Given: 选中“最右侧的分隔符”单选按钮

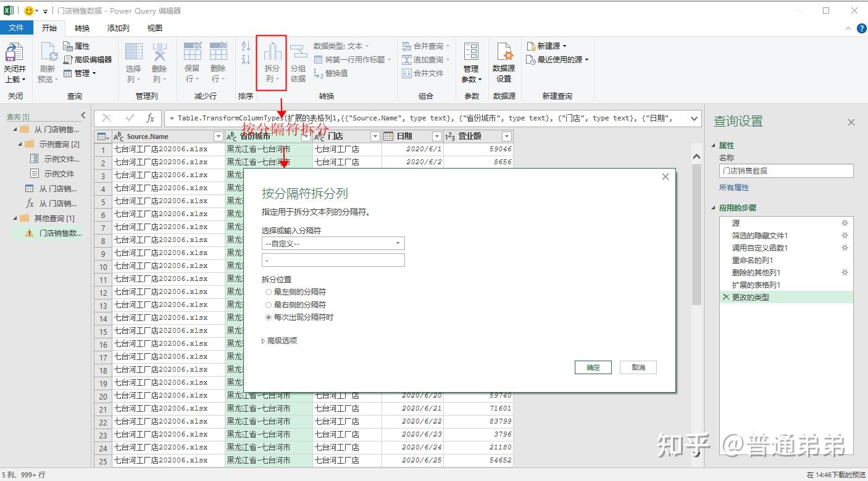Looking at the screenshot, I should click(x=268, y=304).
